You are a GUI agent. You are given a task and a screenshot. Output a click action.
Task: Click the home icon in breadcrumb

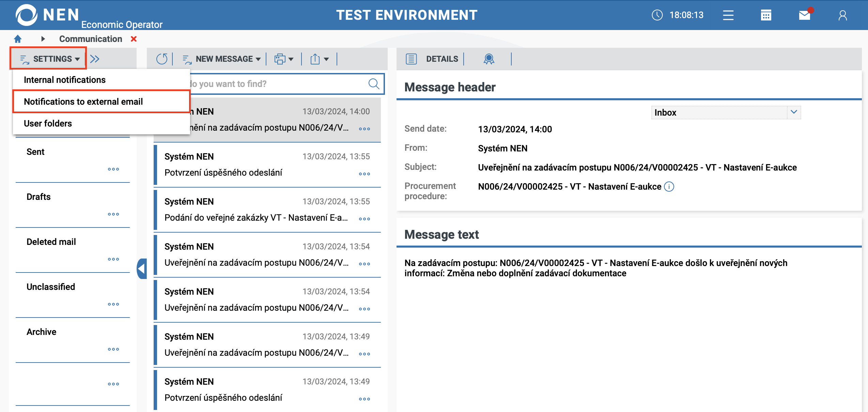tap(18, 39)
